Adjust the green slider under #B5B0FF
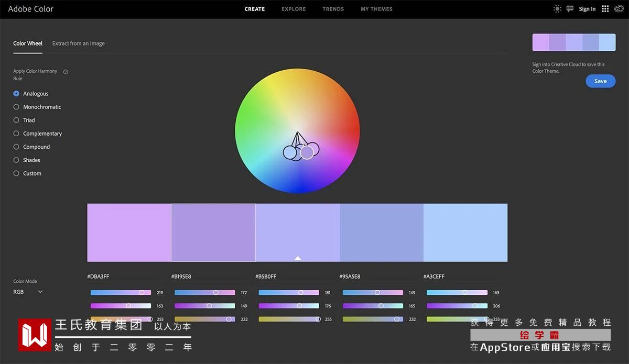The width and height of the screenshot is (629, 364). tap(289, 306)
